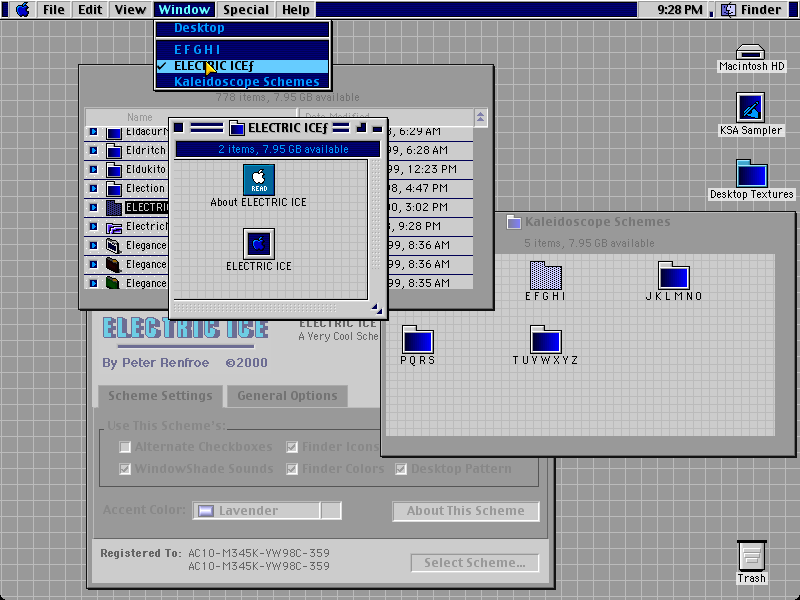Click the Finder application menu icon

coord(729,10)
